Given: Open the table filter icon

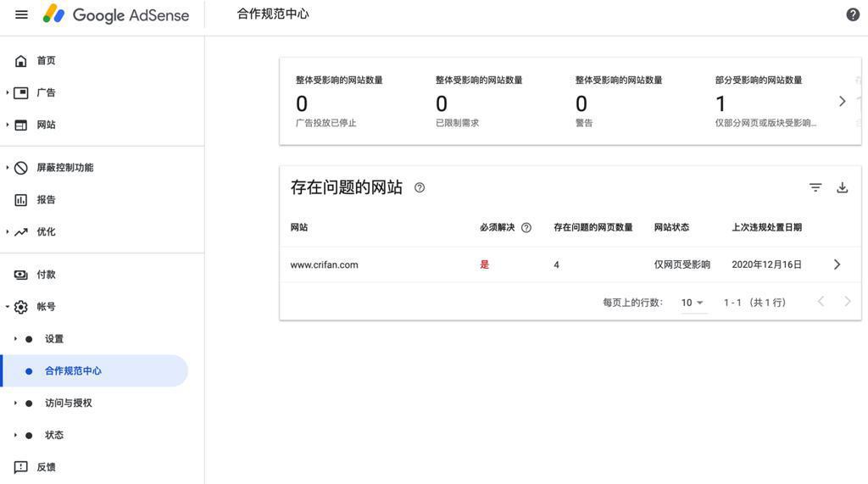Looking at the screenshot, I should pos(815,187).
